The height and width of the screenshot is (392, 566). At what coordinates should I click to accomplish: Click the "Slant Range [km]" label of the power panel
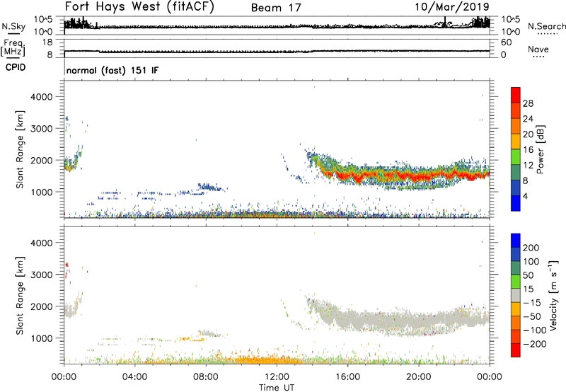(x=20, y=149)
